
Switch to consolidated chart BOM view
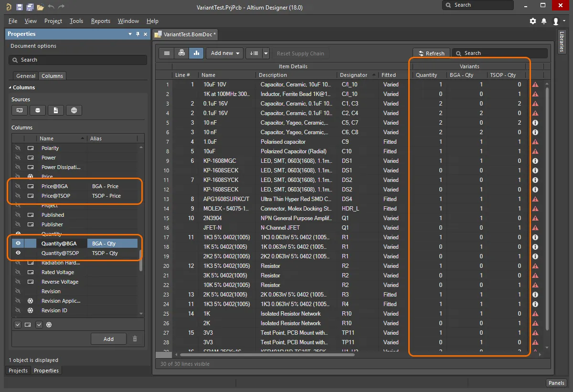click(196, 53)
